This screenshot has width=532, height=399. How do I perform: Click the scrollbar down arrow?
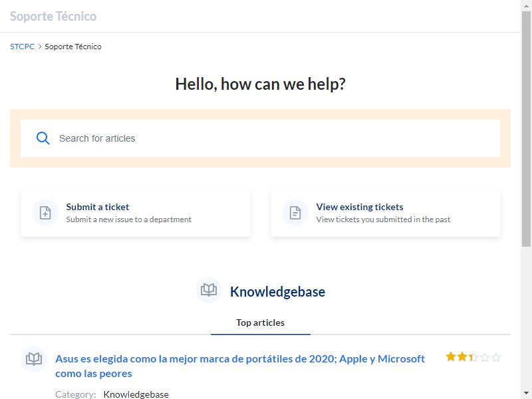pyautogui.click(x=526, y=394)
